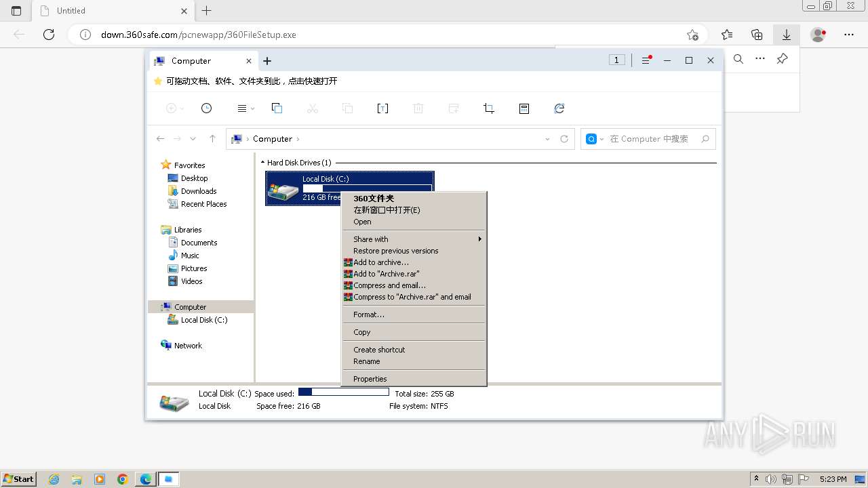Choose '在新窗口中打开(E)' from context menu
This screenshot has height=488, width=868.
(387, 210)
